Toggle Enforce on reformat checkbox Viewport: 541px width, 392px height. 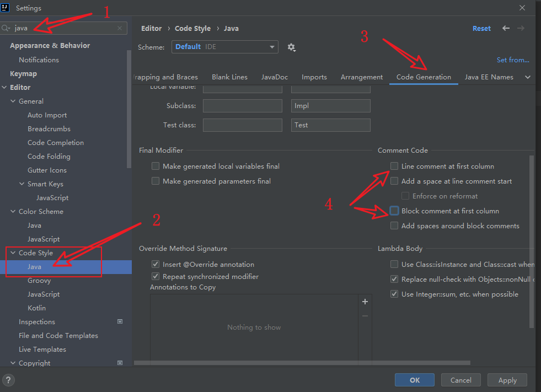tap(405, 196)
